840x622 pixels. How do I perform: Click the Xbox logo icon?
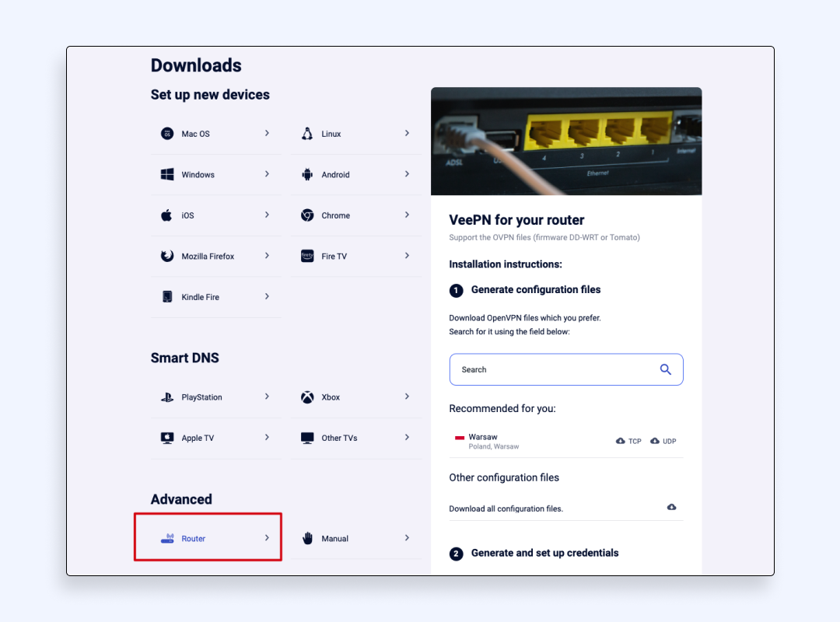coord(307,397)
